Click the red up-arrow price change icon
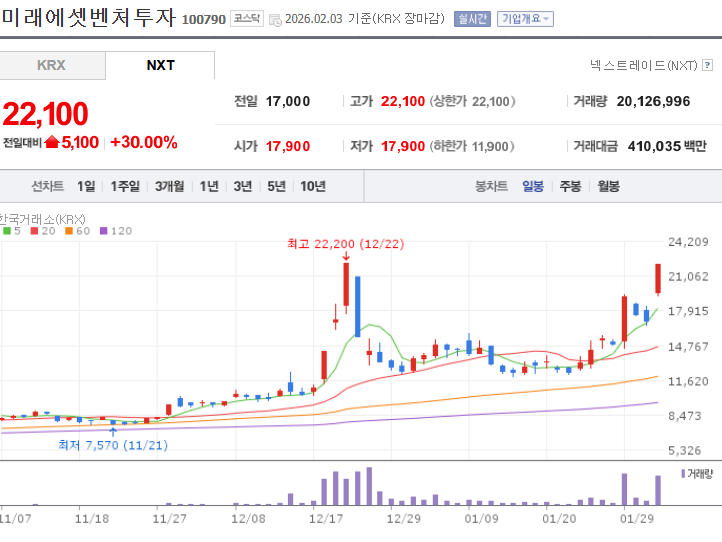 click(52, 142)
